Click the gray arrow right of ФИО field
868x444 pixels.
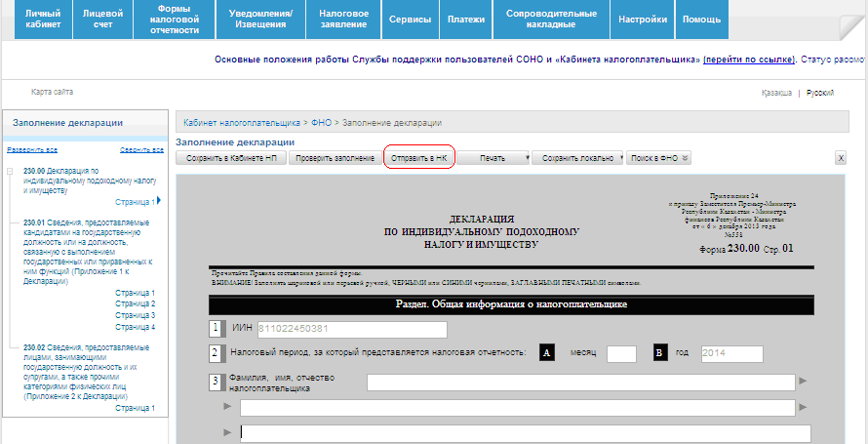click(x=803, y=382)
